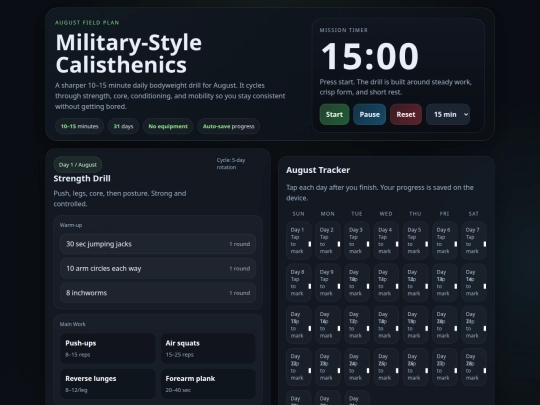Viewport: 540px width, 405px height.
Task: Toggle Day 3 in the tracker
Action: point(357,240)
